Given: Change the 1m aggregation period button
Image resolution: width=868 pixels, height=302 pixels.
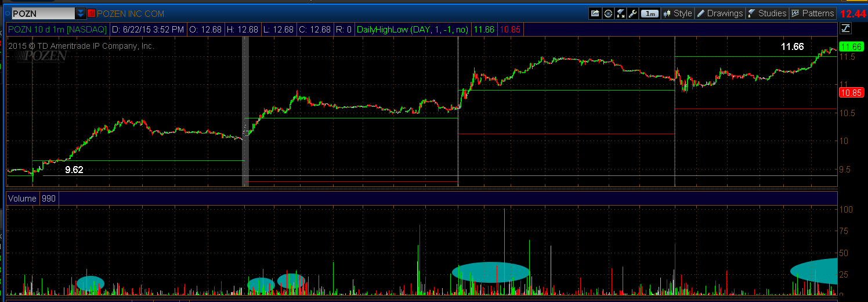Looking at the screenshot, I should click(x=650, y=13).
